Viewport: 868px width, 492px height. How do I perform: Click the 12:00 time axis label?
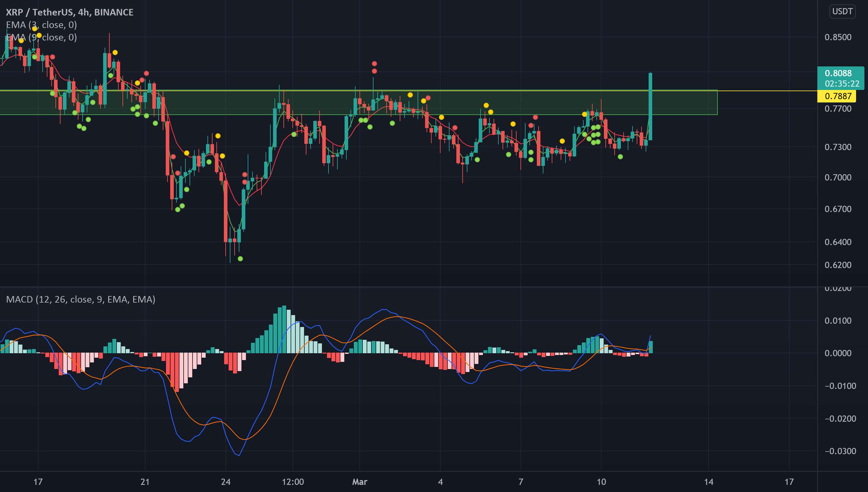(x=292, y=482)
